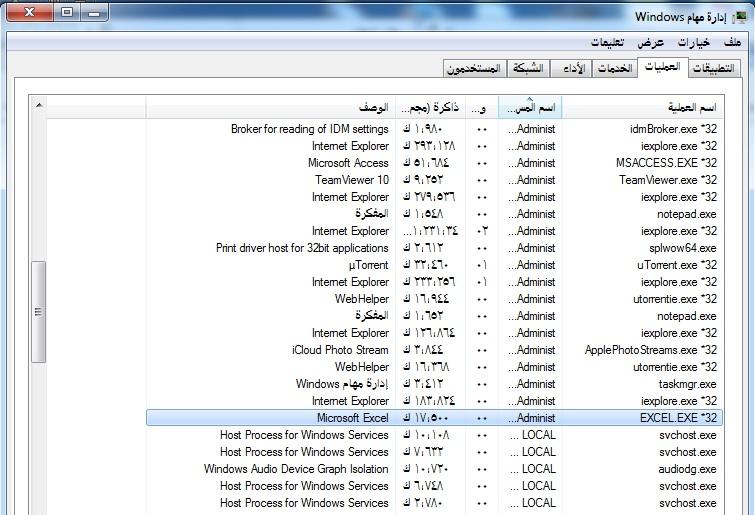Viewport: 755px width, 515px height.
Task: Open the ملف menu
Action: (732, 42)
